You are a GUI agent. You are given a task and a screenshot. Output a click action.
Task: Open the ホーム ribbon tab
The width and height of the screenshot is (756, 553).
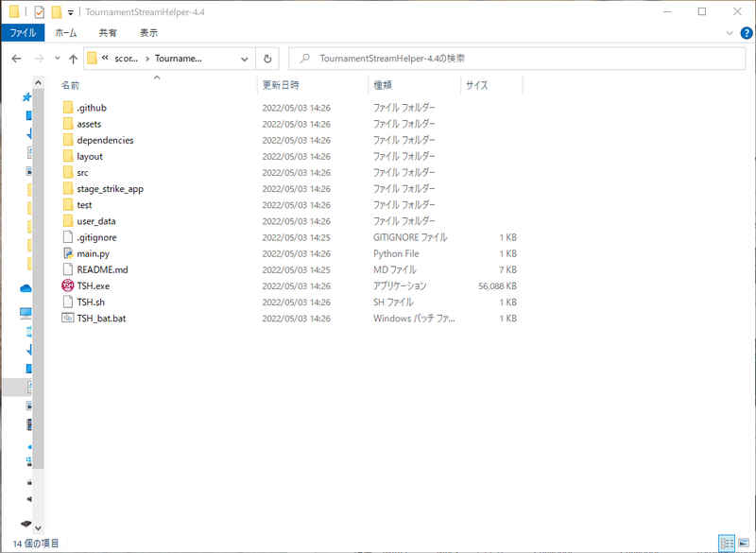tap(65, 33)
